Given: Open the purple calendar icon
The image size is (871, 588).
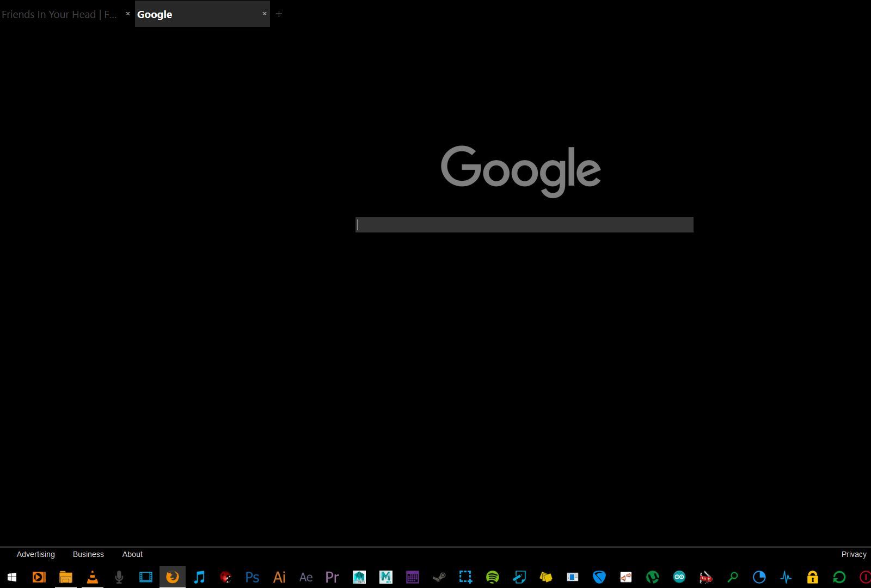Looking at the screenshot, I should pos(412,577).
